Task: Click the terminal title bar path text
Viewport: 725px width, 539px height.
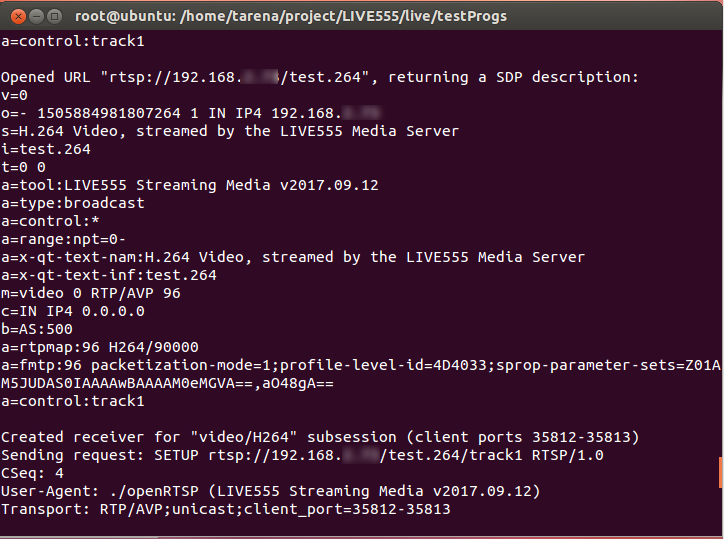Action: tap(291, 16)
